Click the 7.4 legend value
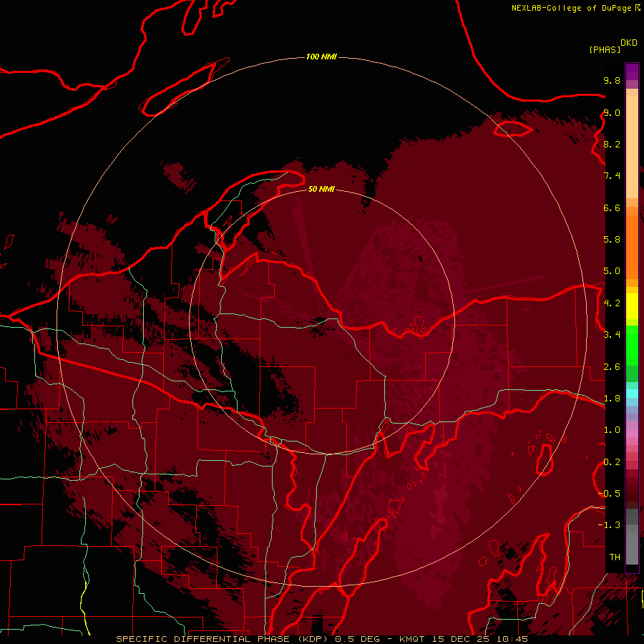This screenshot has width=644, height=644. click(612, 176)
